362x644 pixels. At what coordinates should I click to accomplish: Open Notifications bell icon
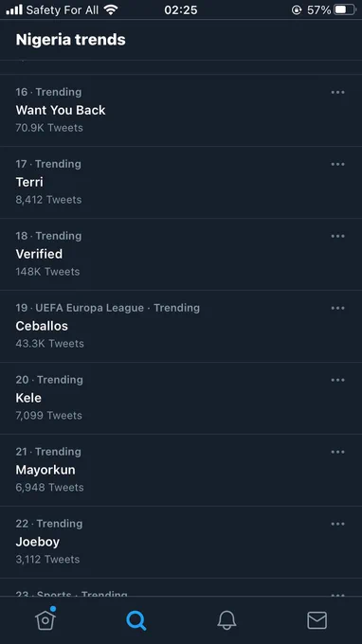226,620
